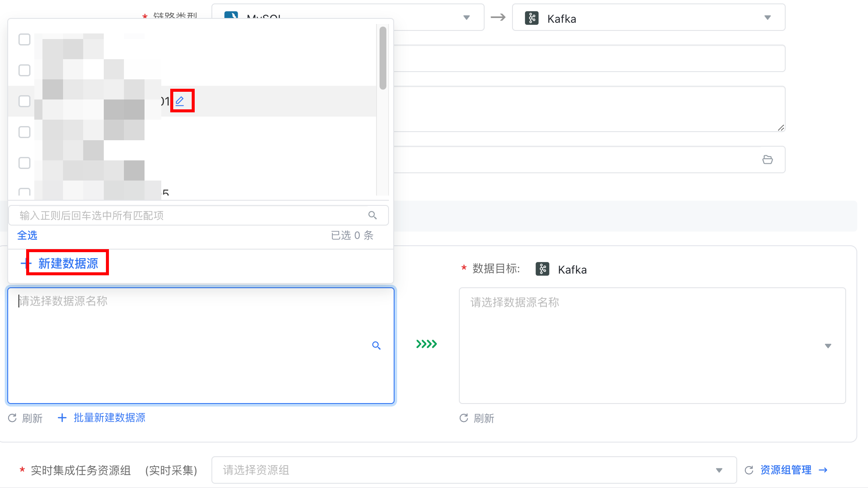Check the first data source checkbox

coord(24,39)
